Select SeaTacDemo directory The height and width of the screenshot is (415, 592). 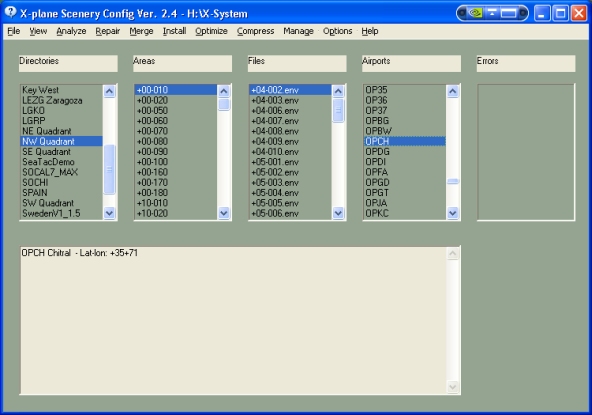61,162
